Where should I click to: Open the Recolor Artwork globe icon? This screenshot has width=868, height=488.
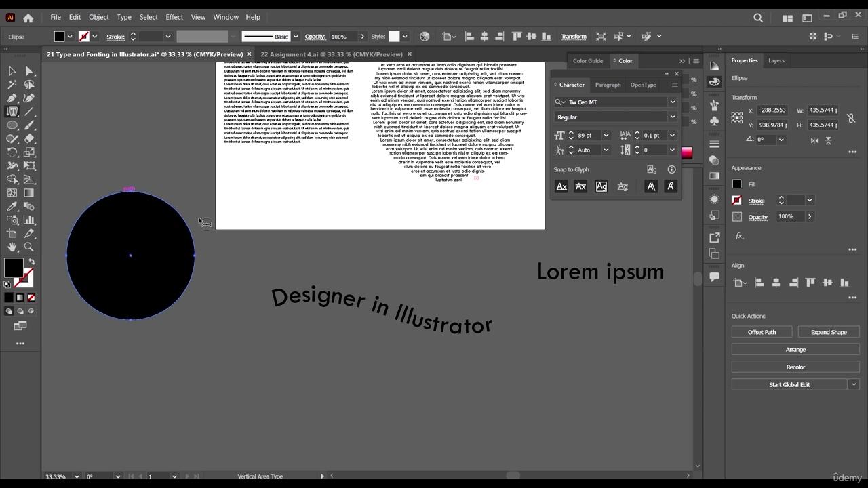(425, 37)
